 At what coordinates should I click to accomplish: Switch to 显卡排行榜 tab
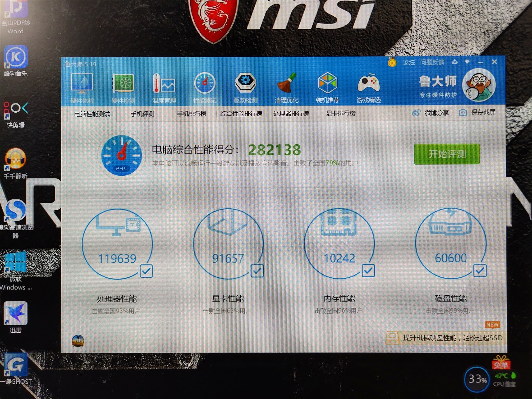click(341, 113)
